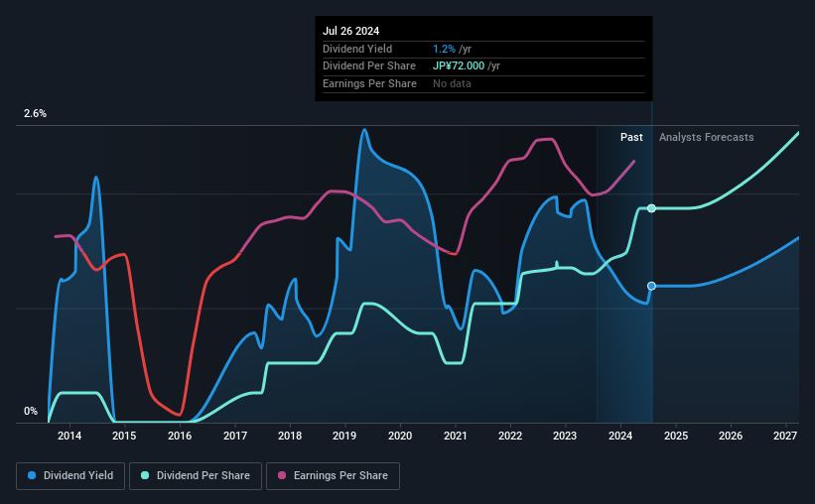Click the blue Dividend Yield legend dot
The image size is (815, 504).
(32, 475)
